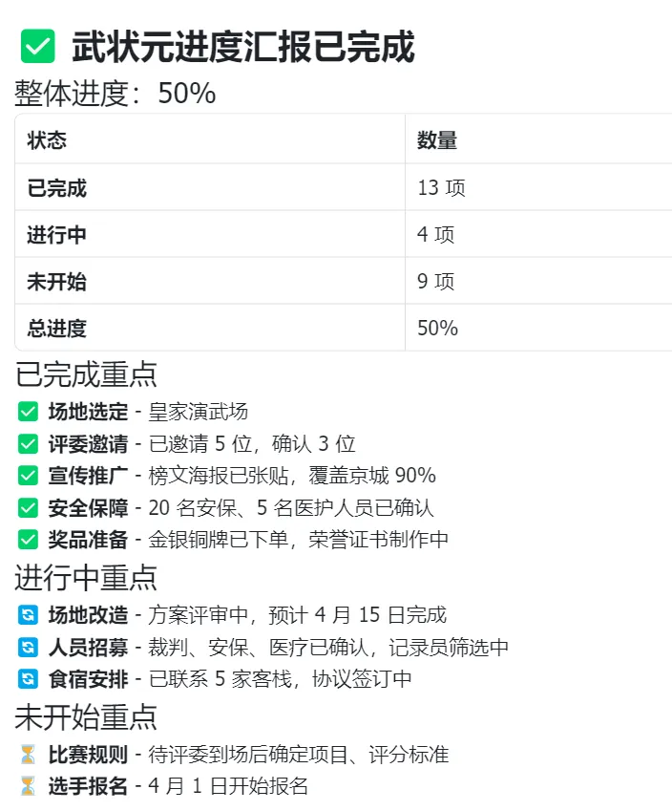Click the blue refresh icon beside 人员招募
Viewport: 672px width, 811px height.
tap(28, 647)
